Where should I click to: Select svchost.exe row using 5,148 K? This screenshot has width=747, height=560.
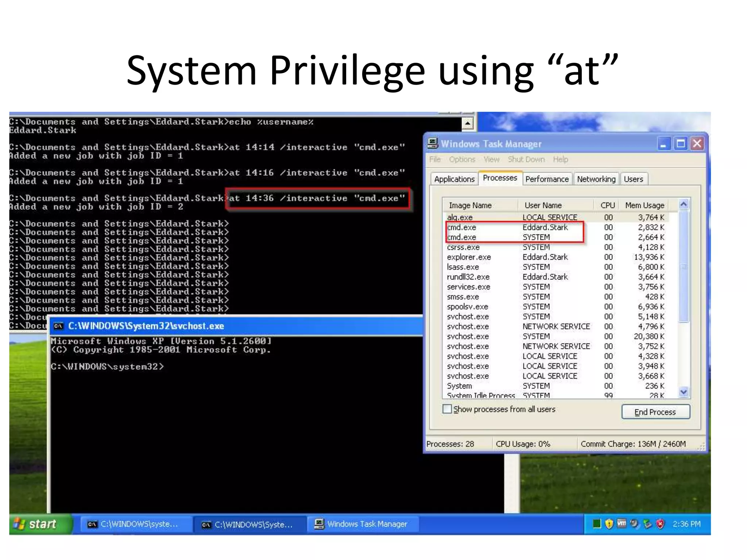point(557,316)
